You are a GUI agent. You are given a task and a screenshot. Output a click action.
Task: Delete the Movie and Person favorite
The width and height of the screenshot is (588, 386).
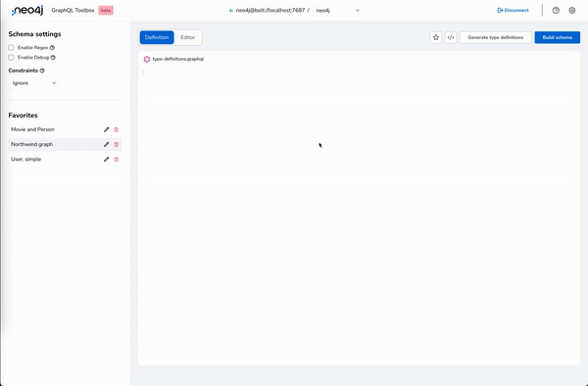[x=117, y=129]
